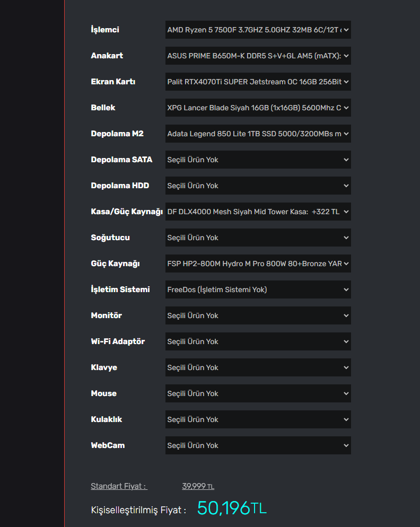Click the 39,999 TL standard price

click(198, 486)
